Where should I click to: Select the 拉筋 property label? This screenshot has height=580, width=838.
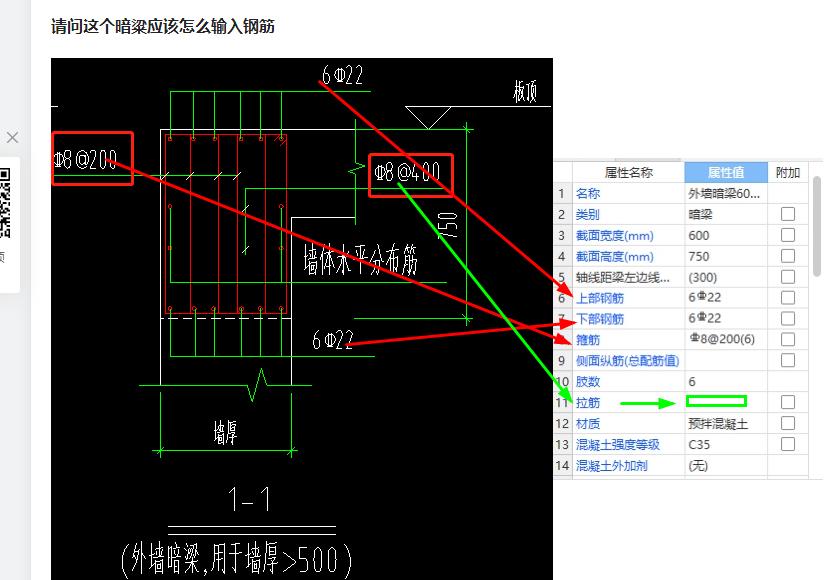tap(588, 403)
